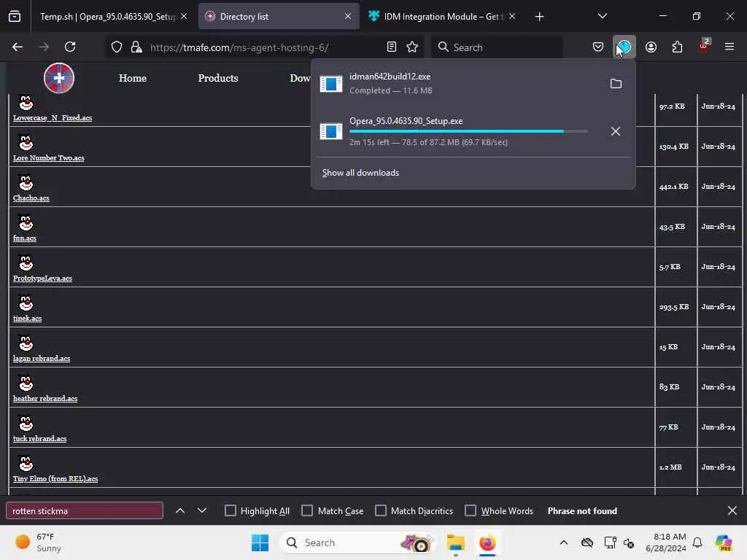Click the Windows taskbar Search box
This screenshot has height=560, width=747.
[357, 542]
